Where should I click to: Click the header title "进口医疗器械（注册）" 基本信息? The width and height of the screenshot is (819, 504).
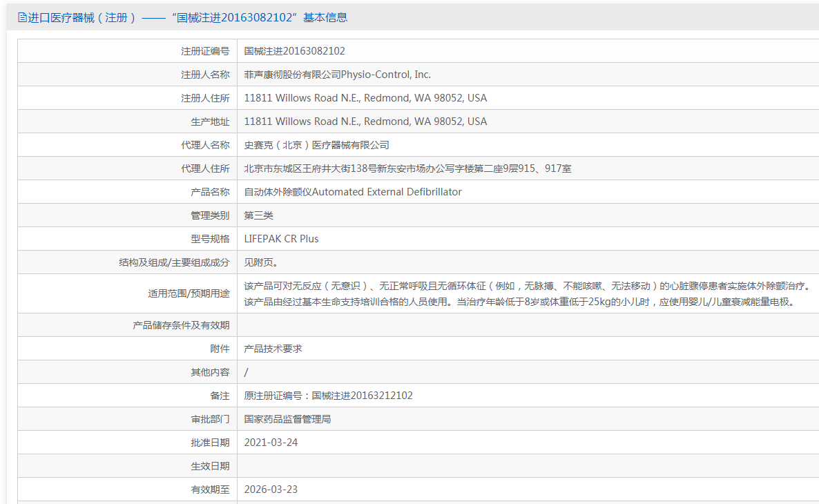pos(187,18)
